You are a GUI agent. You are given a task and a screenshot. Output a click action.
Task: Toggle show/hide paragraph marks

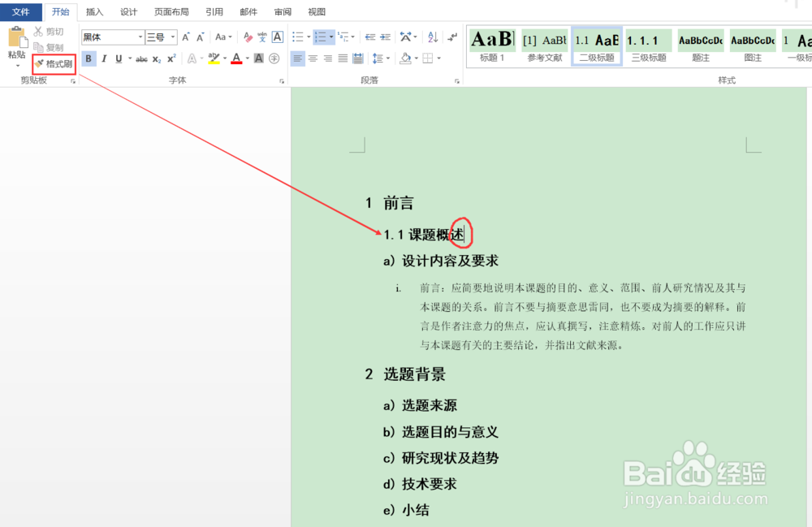453,37
